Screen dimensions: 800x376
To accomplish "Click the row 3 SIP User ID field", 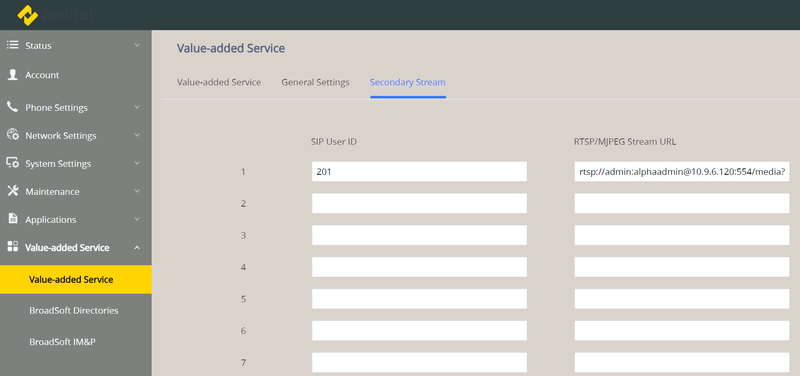I will tap(419, 235).
